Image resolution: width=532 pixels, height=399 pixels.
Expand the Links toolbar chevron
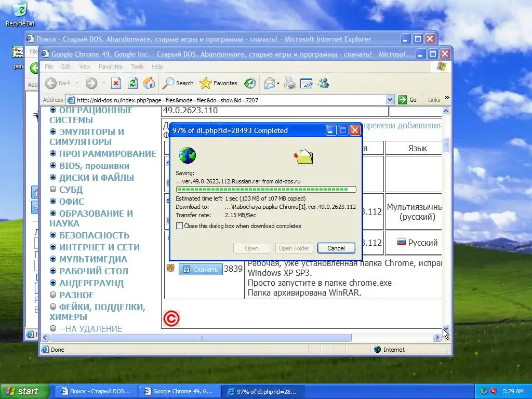click(x=447, y=98)
